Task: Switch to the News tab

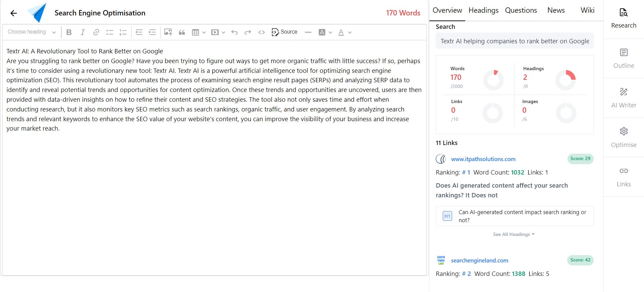Action: pos(556,10)
